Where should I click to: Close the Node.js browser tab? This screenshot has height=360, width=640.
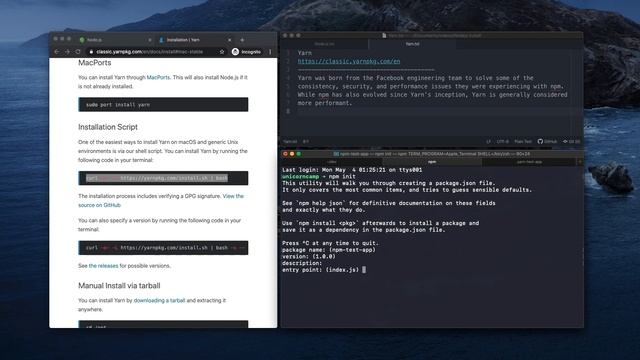pyautogui.click(x=150, y=40)
